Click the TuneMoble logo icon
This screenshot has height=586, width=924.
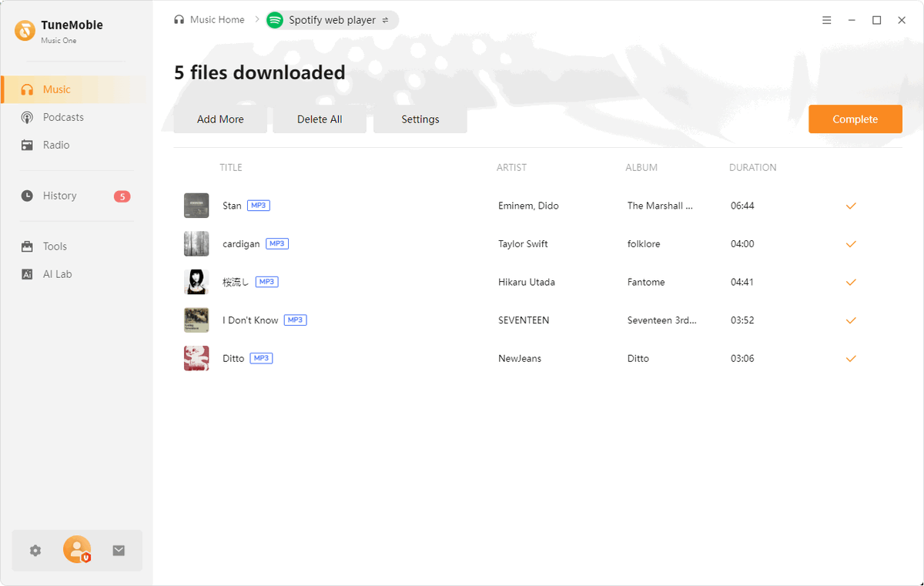[x=25, y=30]
